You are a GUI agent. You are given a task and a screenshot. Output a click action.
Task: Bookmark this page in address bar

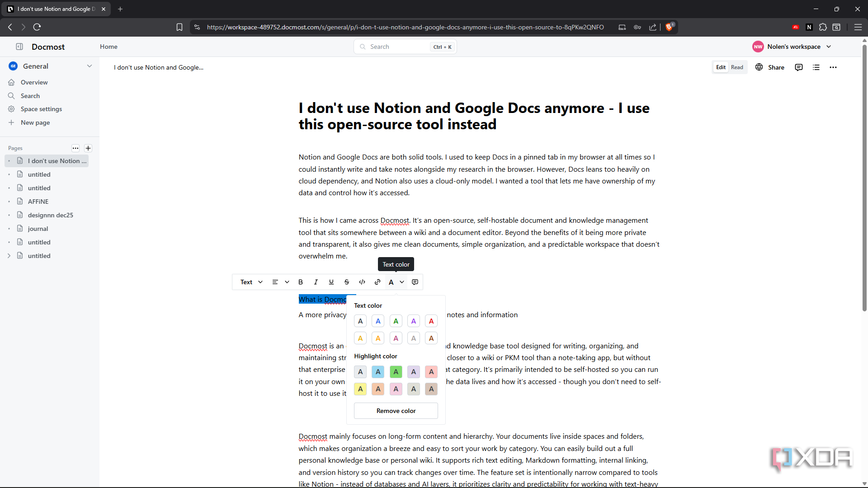[x=179, y=27]
